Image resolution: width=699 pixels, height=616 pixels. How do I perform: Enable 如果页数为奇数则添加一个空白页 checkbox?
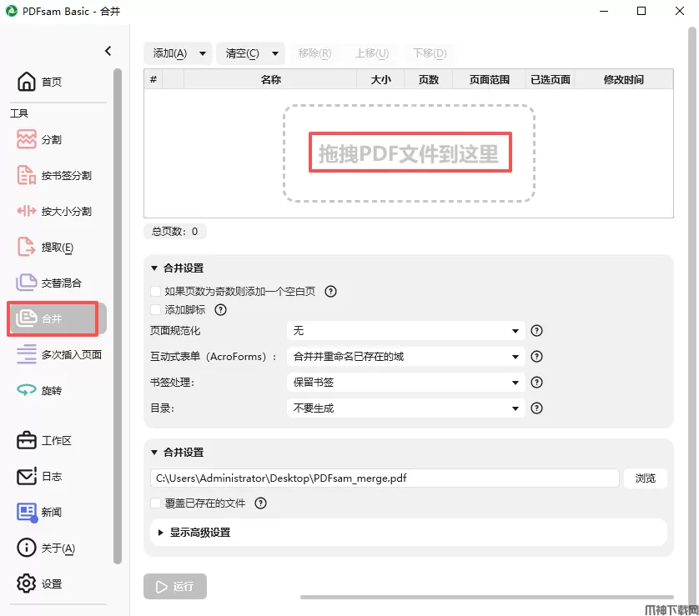tap(156, 292)
